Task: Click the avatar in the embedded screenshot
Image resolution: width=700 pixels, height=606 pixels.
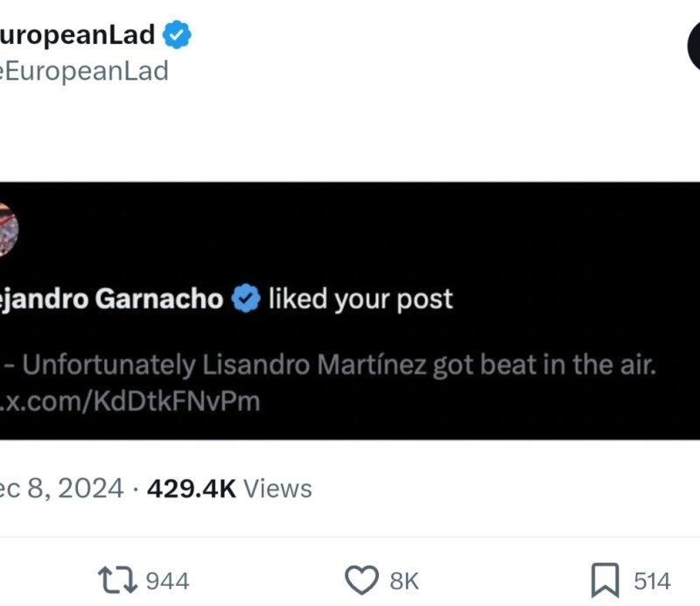Action: point(7,229)
